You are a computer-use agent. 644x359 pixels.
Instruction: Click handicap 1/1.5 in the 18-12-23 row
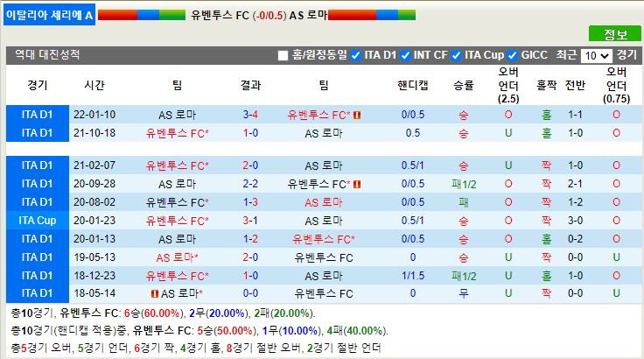point(413,276)
